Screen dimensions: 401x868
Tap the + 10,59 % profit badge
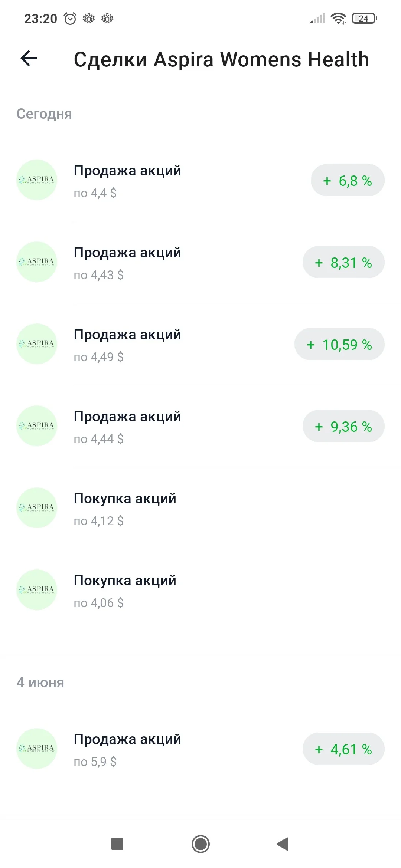[x=339, y=344]
